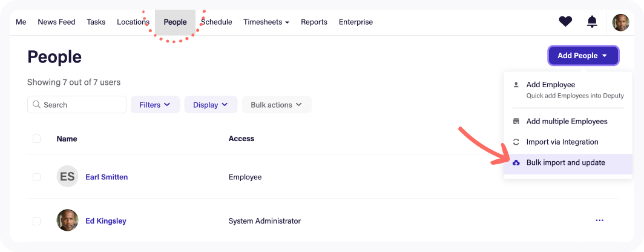Select Add multiple Employees option

tap(568, 121)
